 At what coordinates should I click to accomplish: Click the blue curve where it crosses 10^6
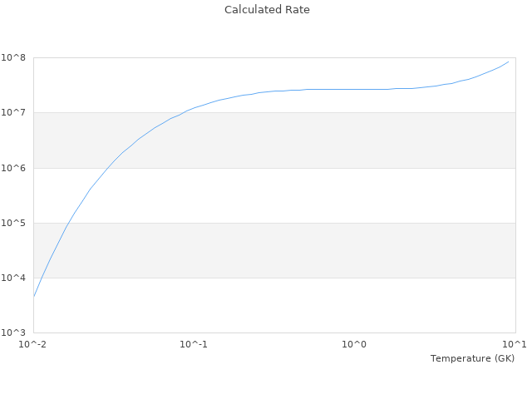pyautogui.click(x=109, y=168)
